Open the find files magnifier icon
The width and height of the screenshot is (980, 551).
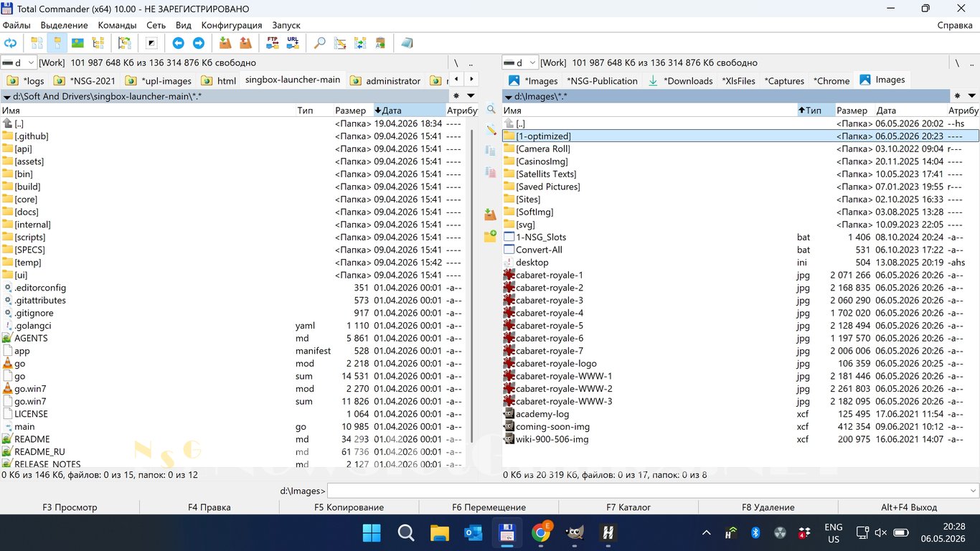tap(320, 43)
